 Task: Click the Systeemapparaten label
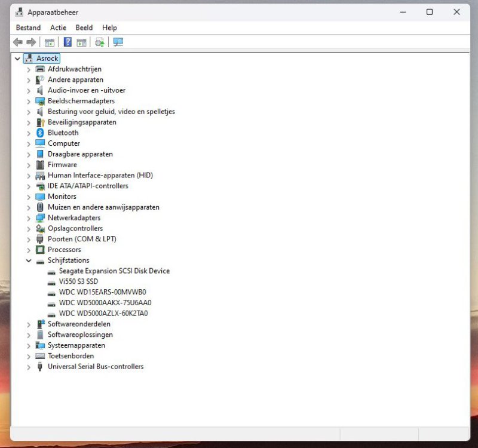(x=76, y=345)
